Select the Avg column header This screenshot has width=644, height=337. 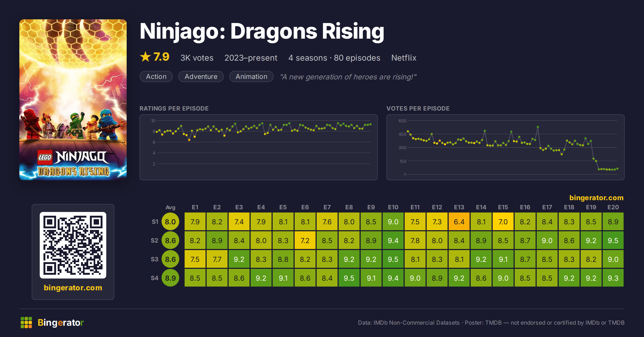(170, 207)
